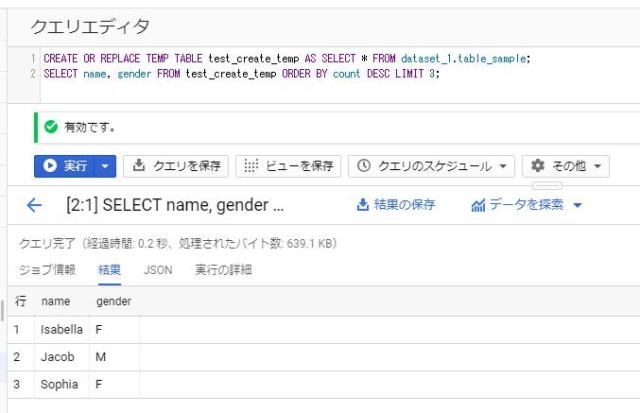Select the Sophia cell
Viewport: 640px width, 413px height.
[x=62, y=384]
